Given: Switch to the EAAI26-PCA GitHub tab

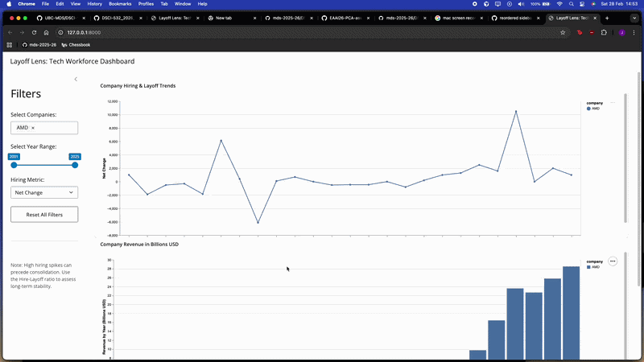Looking at the screenshot, I should (x=346, y=18).
